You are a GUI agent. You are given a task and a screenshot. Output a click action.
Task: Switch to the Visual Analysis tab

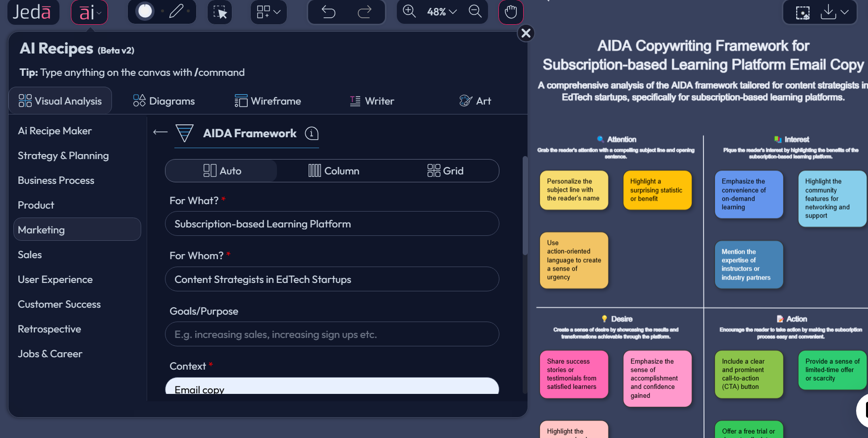click(x=60, y=101)
